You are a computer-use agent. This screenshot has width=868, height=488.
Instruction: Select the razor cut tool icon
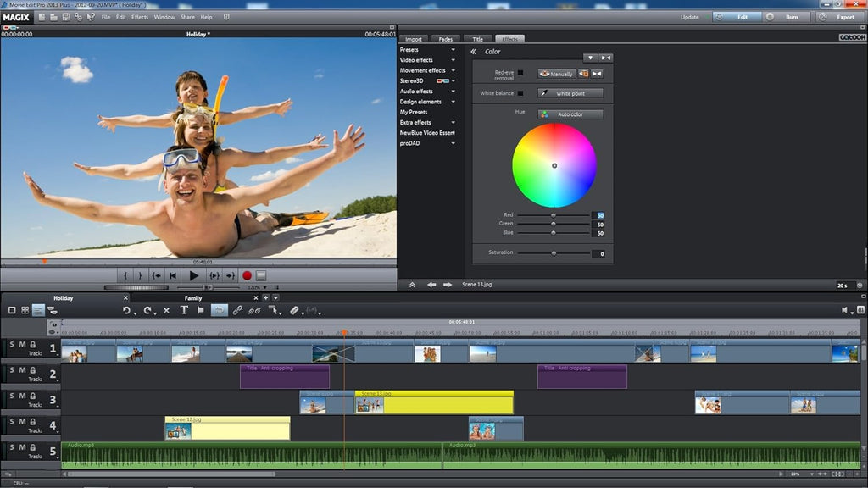coord(294,310)
